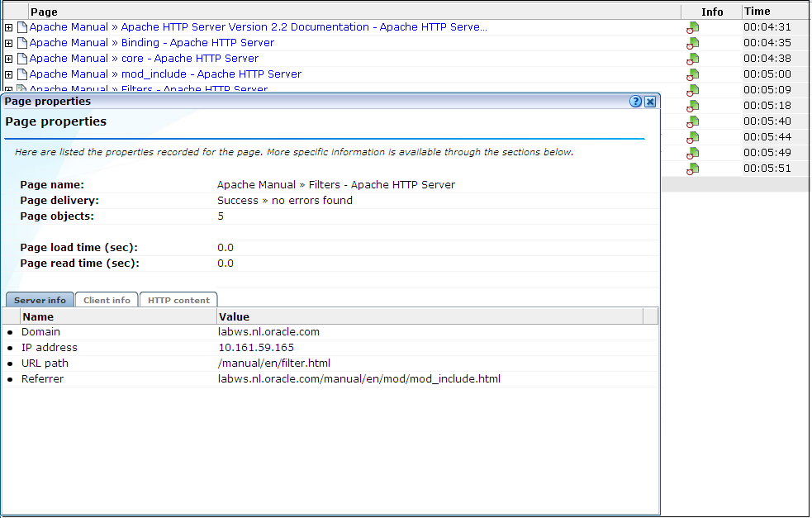The image size is (812, 518).
Task: Open info icon for row at 00:04:38
Action: click(x=693, y=59)
